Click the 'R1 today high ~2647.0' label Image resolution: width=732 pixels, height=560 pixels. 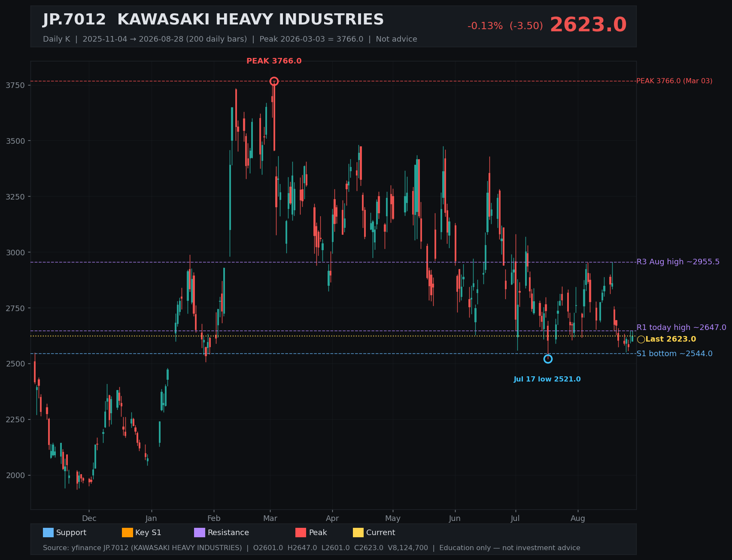tap(681, 327)
